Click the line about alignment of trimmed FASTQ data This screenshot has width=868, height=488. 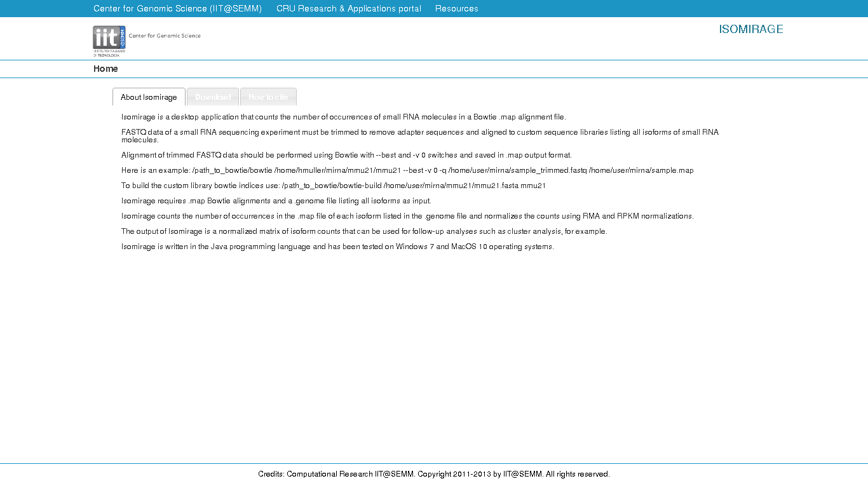pyautogui.click(x=346, y=155)
